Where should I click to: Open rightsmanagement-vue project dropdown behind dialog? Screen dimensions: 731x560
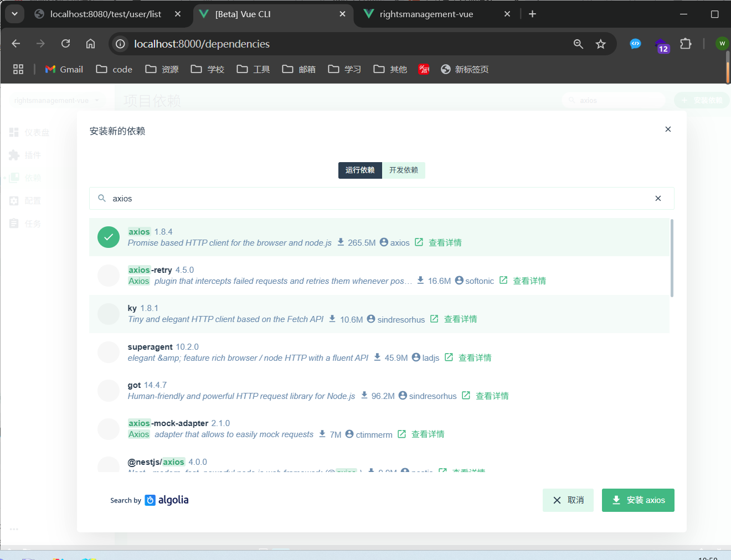(56, 100)
